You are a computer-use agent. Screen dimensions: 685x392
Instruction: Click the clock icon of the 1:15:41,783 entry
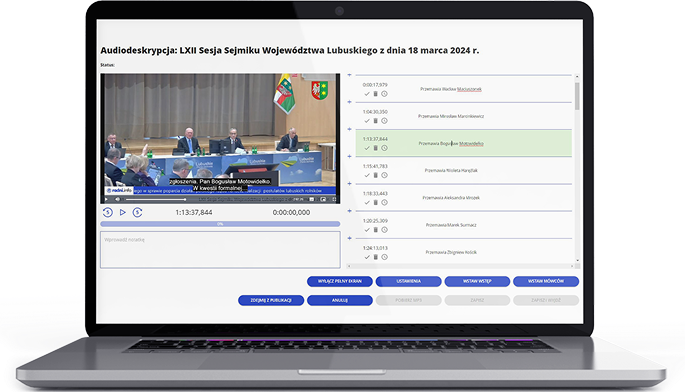coord(384,175)
